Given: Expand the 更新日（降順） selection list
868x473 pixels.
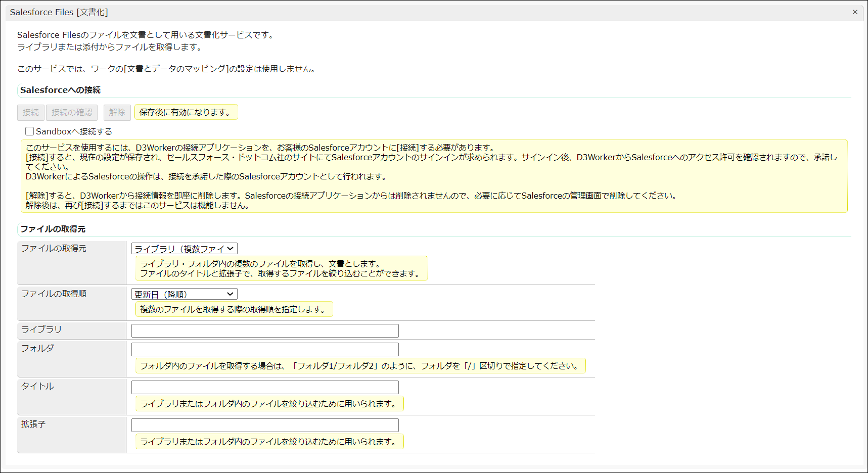Looking at the screenshot, I should [x=184, y=294].
